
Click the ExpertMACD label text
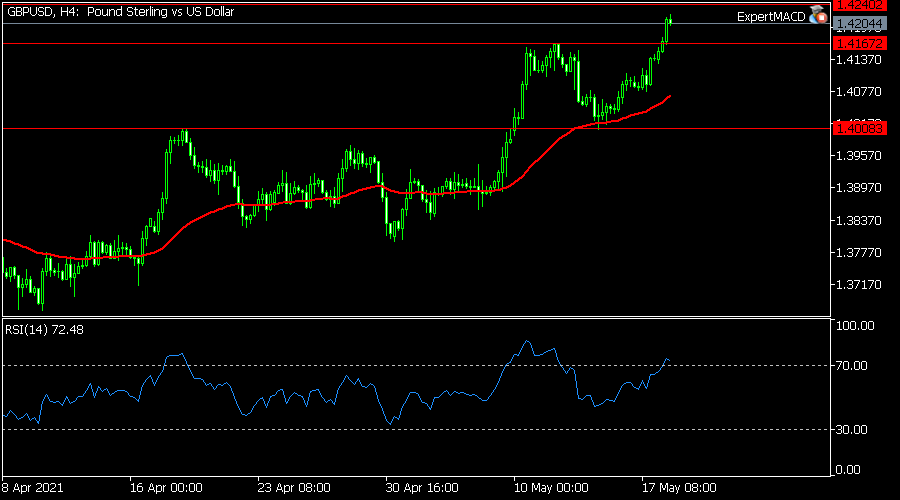point(771,17)
